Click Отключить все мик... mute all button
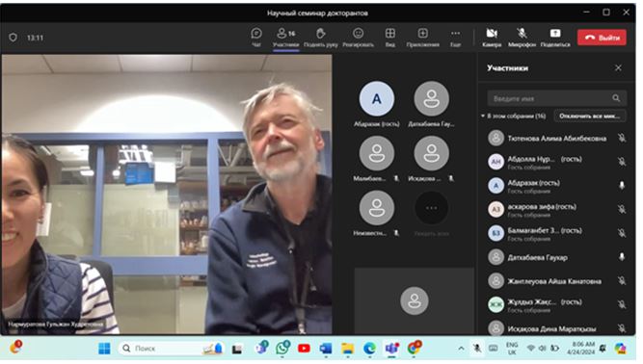 click(x=589, y=116)
